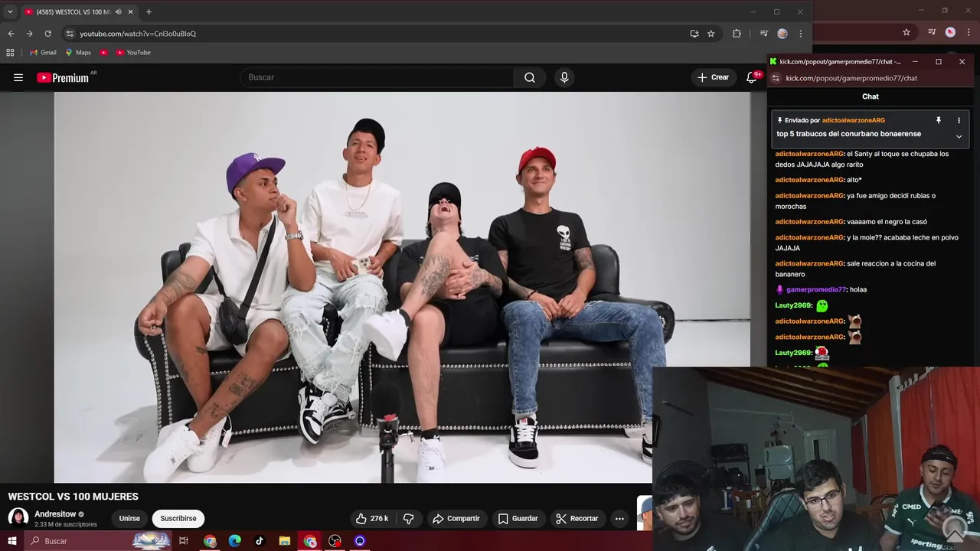
Task: Open a new tab with plus button
Action: (x=149, y=12)
